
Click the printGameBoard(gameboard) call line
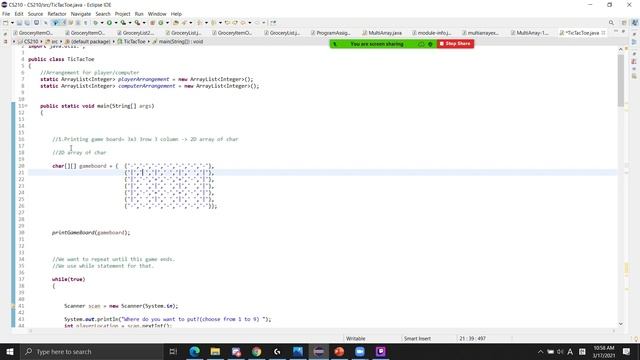(91, 233)
